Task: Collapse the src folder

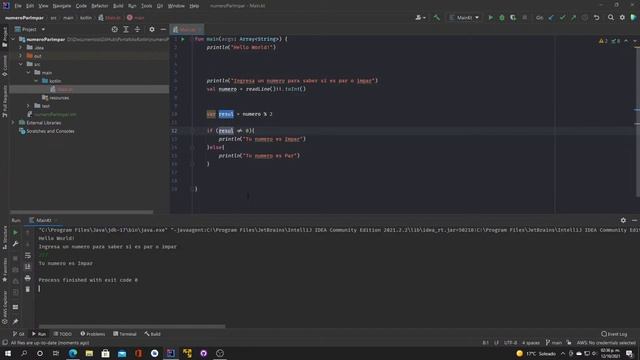Action: click(21, 64)
